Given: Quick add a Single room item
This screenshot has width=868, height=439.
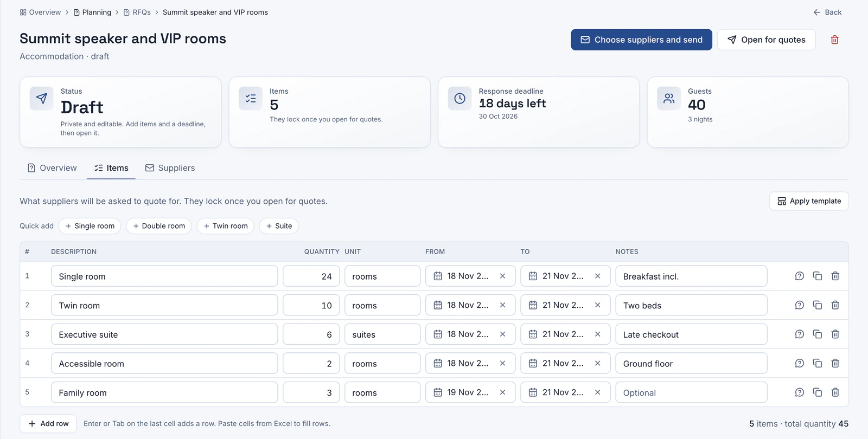Looking at the screenshot, I should [90, 226].
